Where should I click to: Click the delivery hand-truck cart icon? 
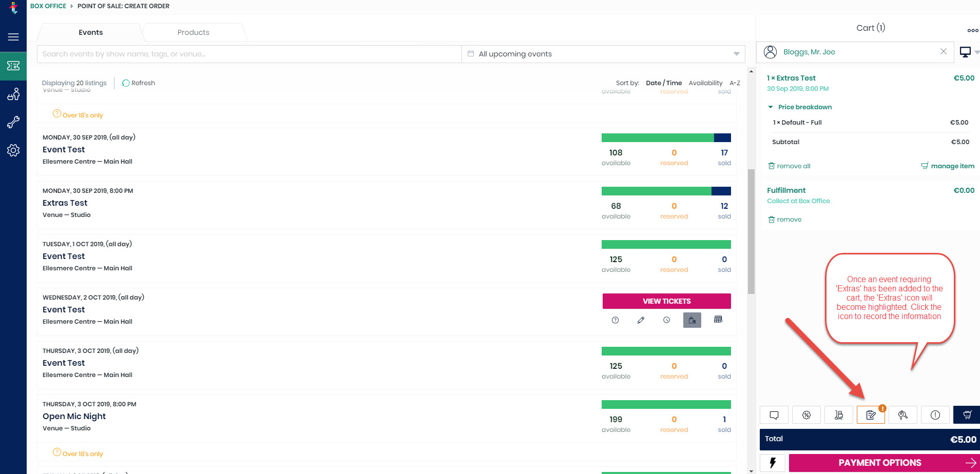[839, 415]
